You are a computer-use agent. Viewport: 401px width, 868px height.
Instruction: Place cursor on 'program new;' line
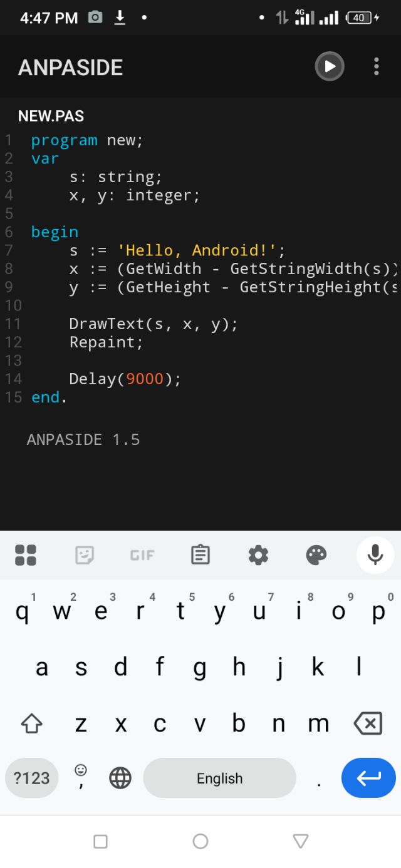tap(87, 140)
